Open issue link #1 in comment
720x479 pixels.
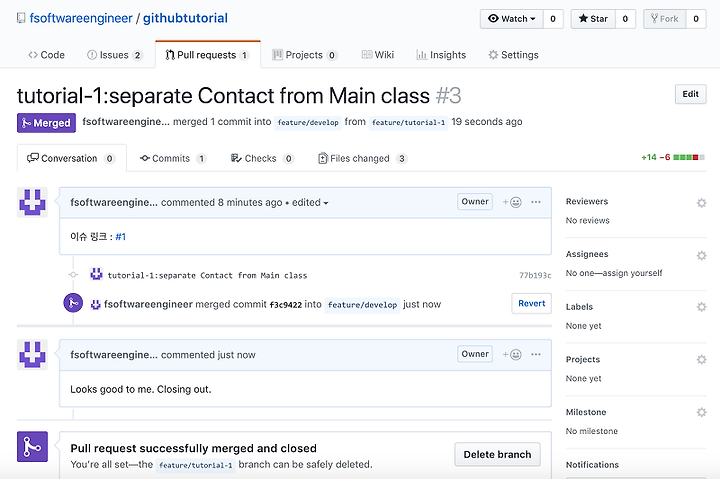(x=120, y=237)
